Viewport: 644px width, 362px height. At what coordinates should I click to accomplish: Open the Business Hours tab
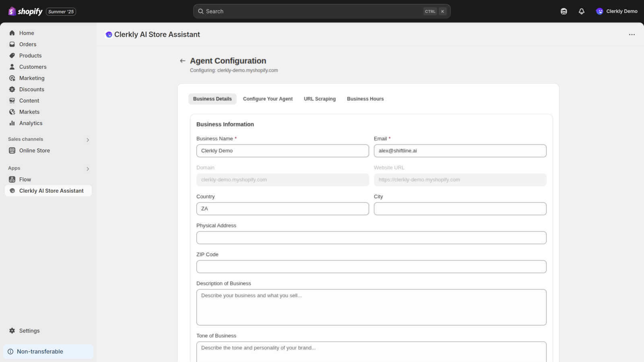click(x=365, y=99)
